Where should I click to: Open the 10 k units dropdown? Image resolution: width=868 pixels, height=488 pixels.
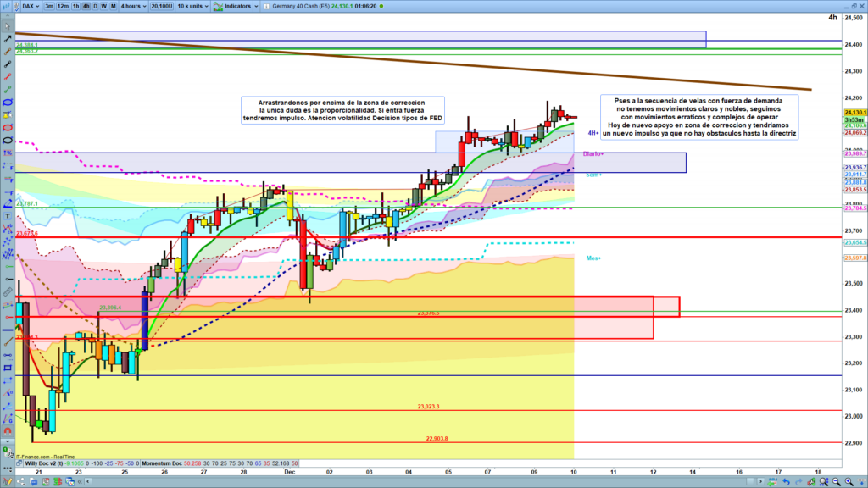click(192, 6)
